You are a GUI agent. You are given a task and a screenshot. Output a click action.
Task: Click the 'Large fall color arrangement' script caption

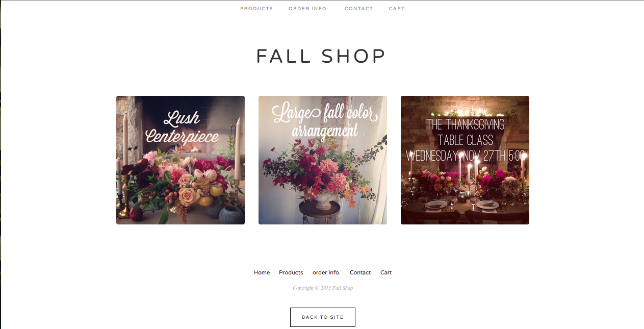325,121
